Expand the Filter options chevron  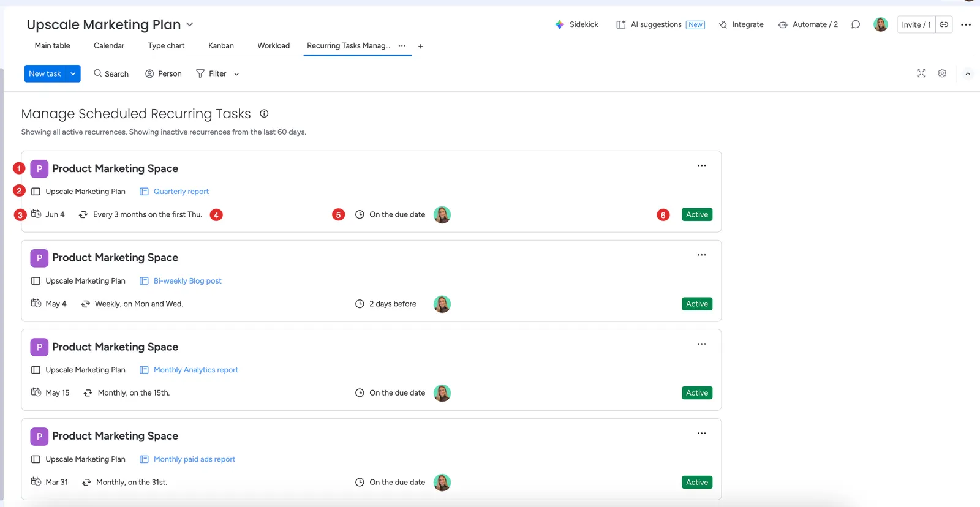coord(236,74)
